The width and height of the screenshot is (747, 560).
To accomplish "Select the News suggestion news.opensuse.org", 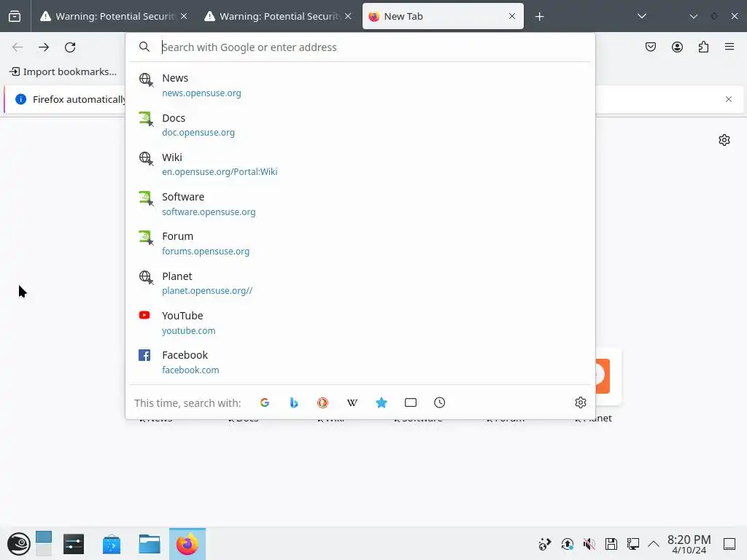I will [x=360, y=85].
